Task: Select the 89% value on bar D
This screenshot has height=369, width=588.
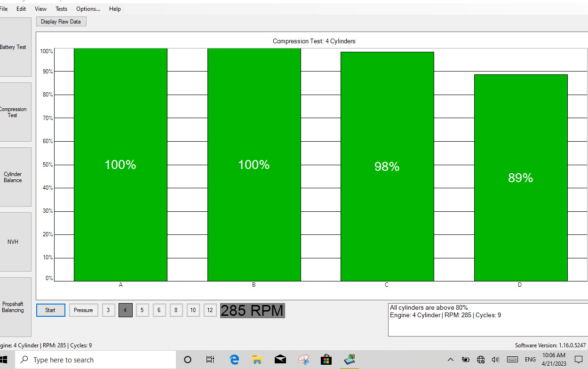Action: tap(521, 178)
